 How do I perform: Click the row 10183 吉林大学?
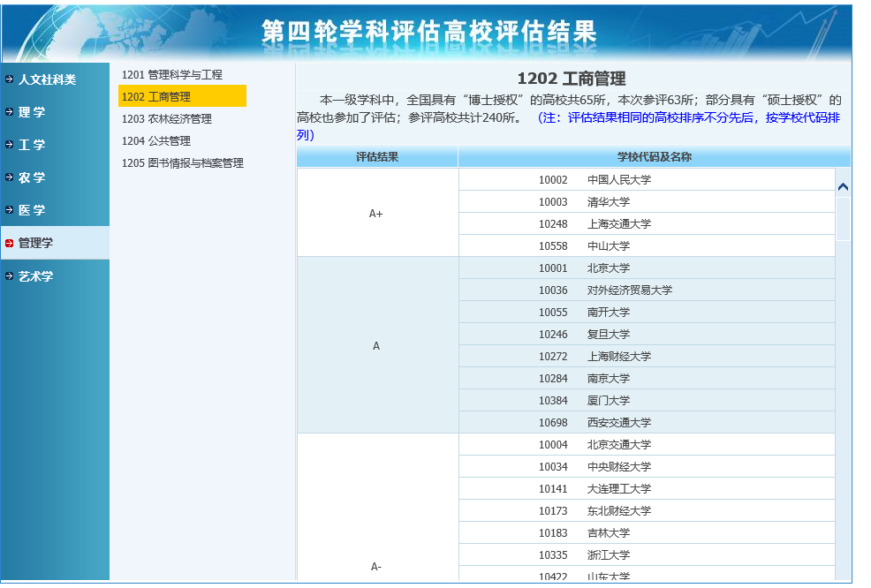[x=648, y=533]
